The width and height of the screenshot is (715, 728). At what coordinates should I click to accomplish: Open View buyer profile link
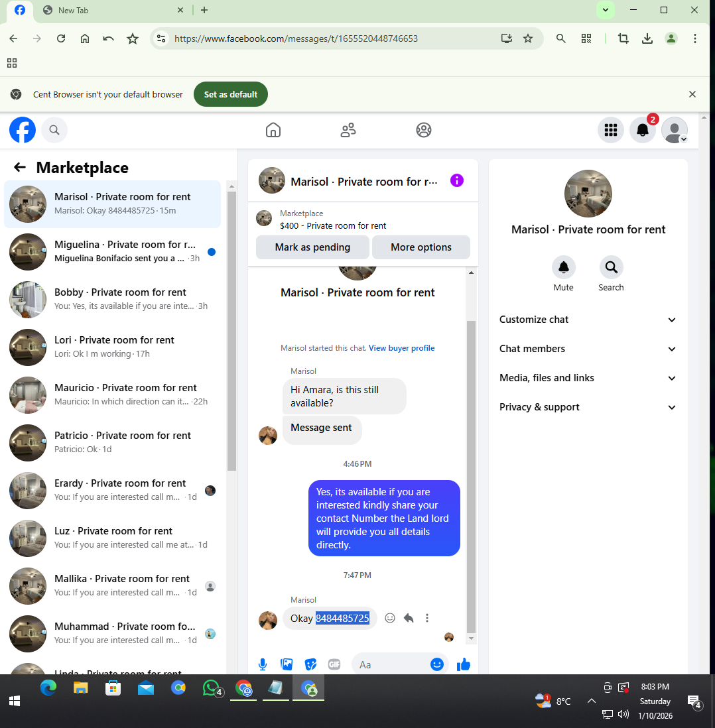tap(401, 347)
